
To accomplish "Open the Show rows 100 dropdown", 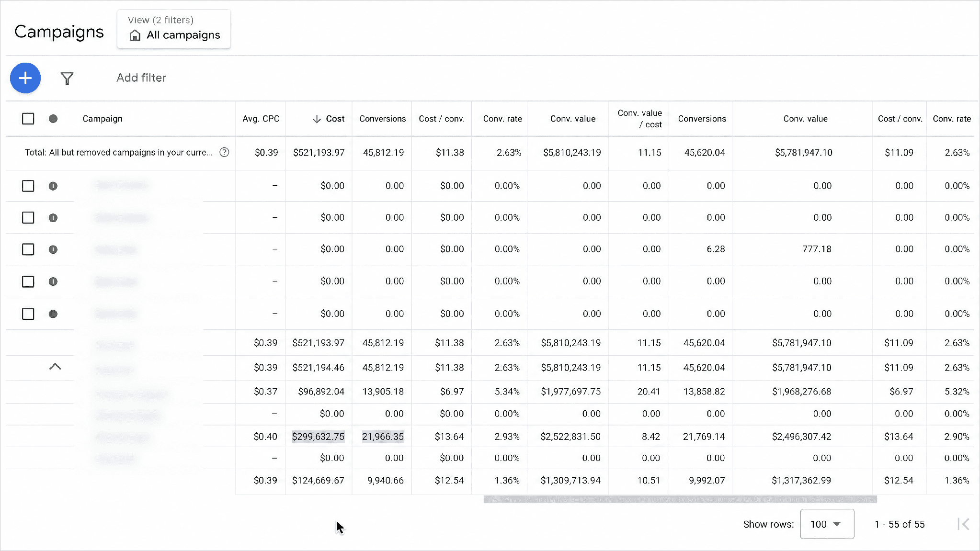I will (x=827, y=524).
